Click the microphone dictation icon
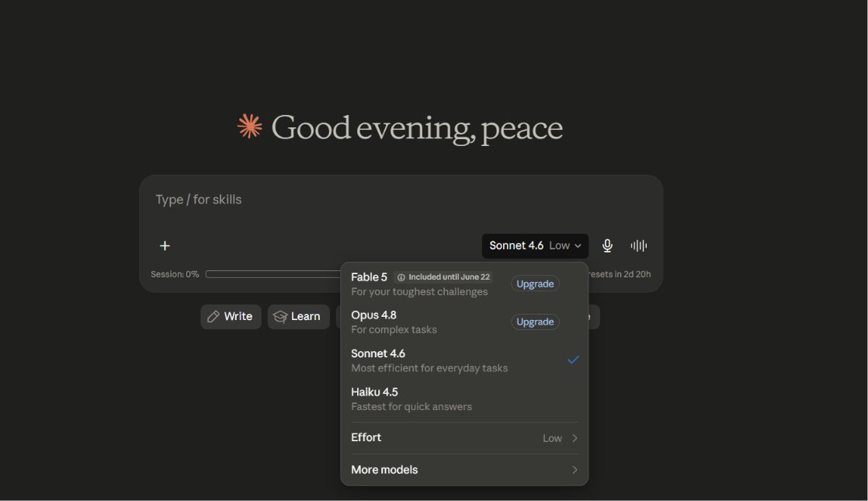The image size is (868, 501). pyautogui.click(x=607, y=245)
